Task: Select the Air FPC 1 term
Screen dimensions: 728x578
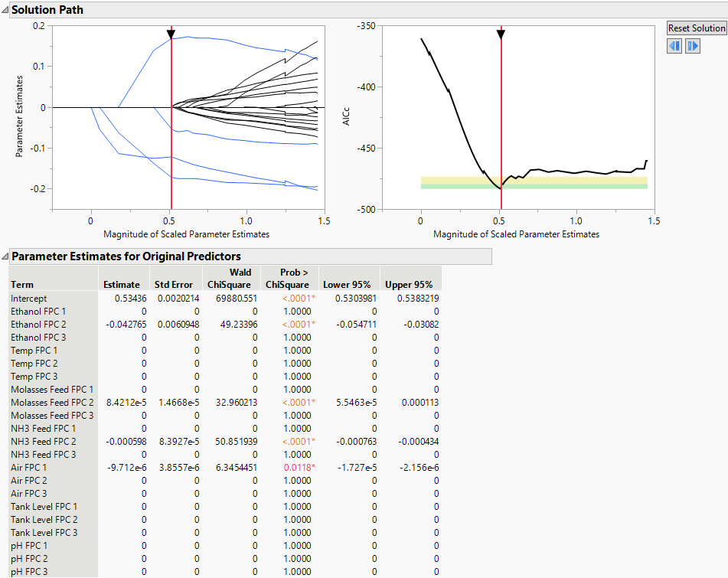Action: (x=29, y=467)
